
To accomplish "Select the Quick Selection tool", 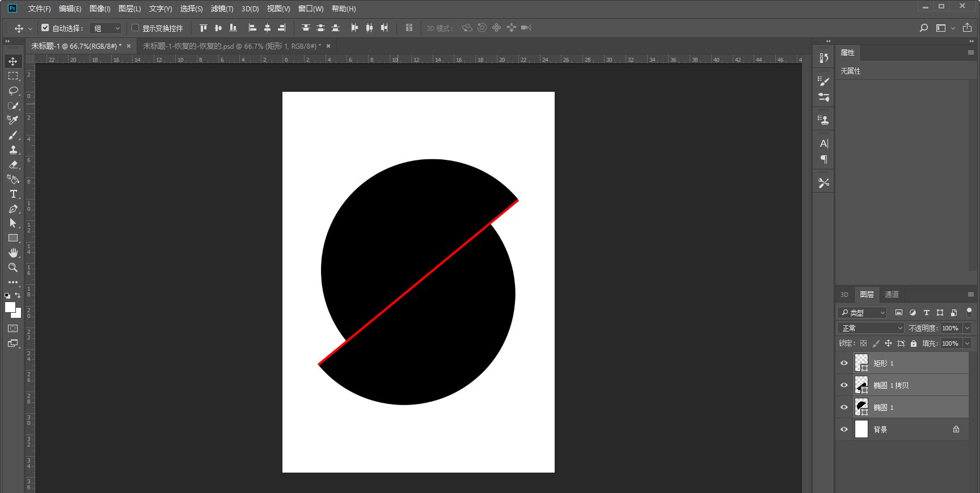I will tap(13, 105).
